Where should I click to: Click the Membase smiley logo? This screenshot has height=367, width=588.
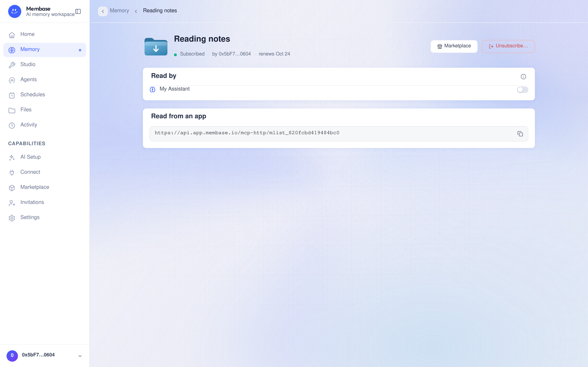pos(14,11)
